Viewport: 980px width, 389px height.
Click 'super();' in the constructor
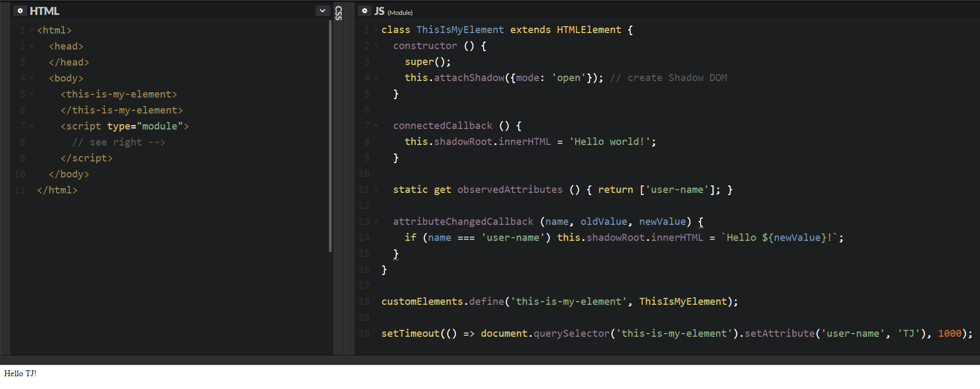pos(428,62)
